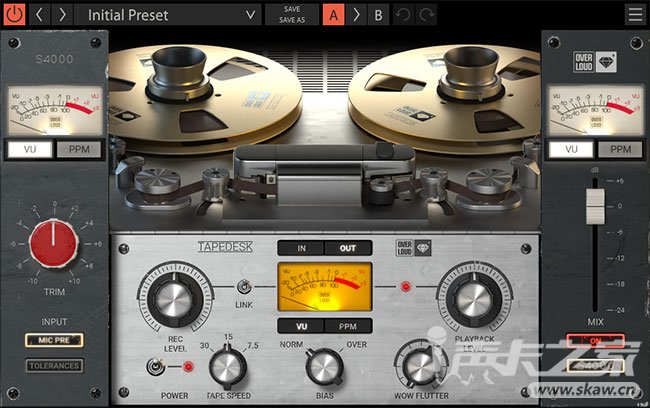Click the TAPEDESK logo text
Image resolution: width=650 pixels, height=408 pixels.
click(225, 247)
